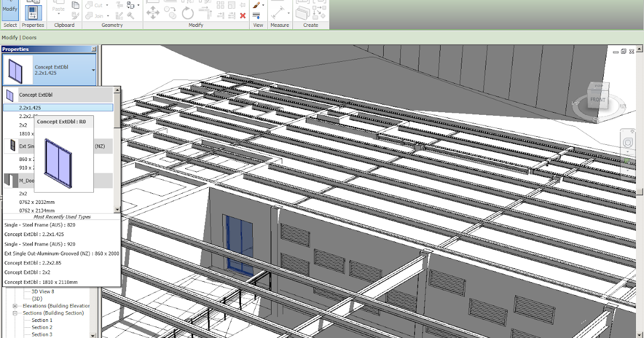Select the Copy tool
Image resolution: width=644 pixels, height=338 pixels.
point(171,12)
